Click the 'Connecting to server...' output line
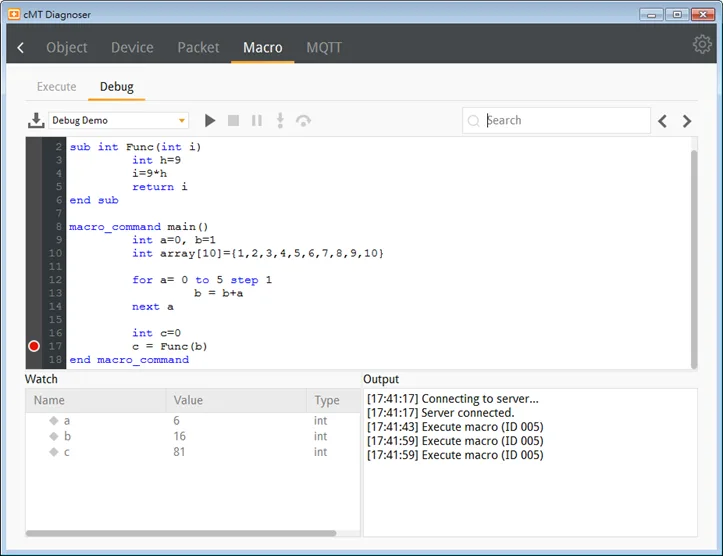This screenshot has height=556, width=723. click(453, 398)
